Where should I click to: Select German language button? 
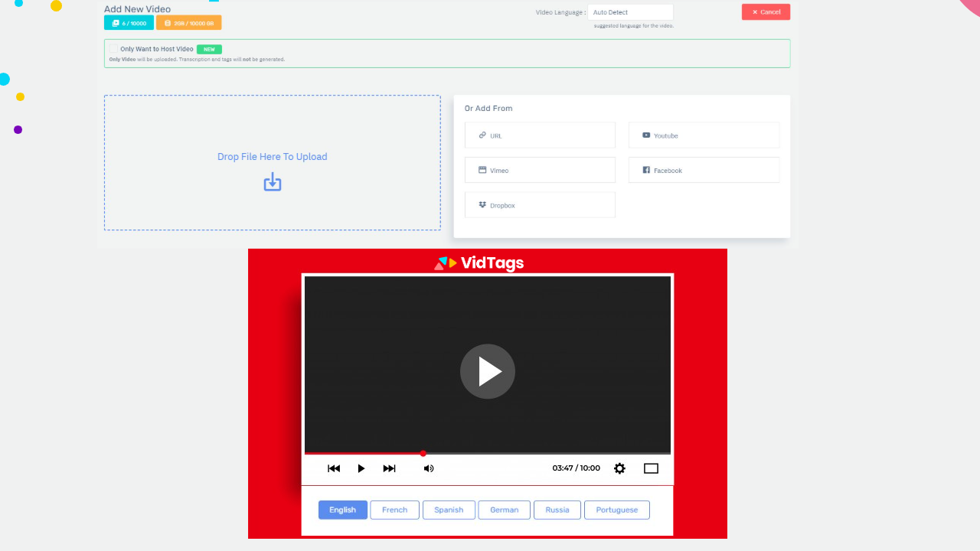click(504, 510)
